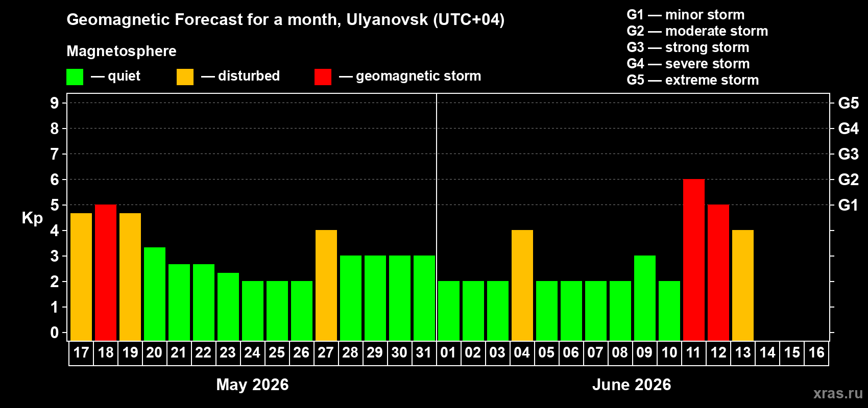Screen dimensions: 868x408
Task: Click date label 14 on the axis
Action: pyautogui.click(x=767, y=352)
